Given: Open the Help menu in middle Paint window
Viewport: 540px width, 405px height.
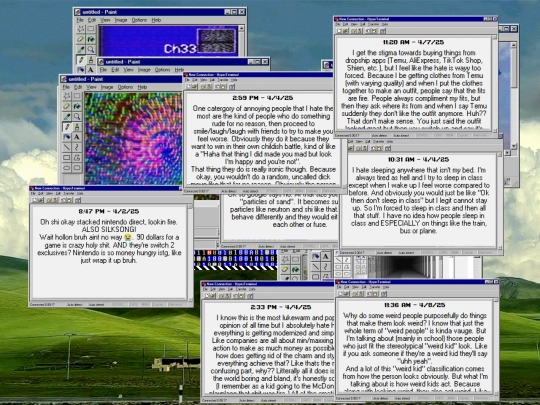Looking at the screenshot, I should [179, 70].
